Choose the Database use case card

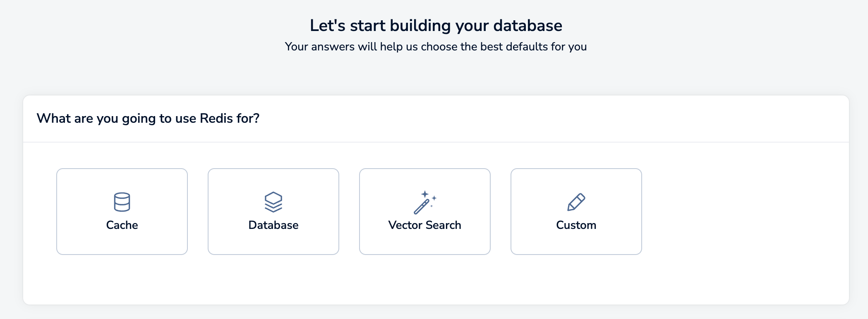(273, 240)
